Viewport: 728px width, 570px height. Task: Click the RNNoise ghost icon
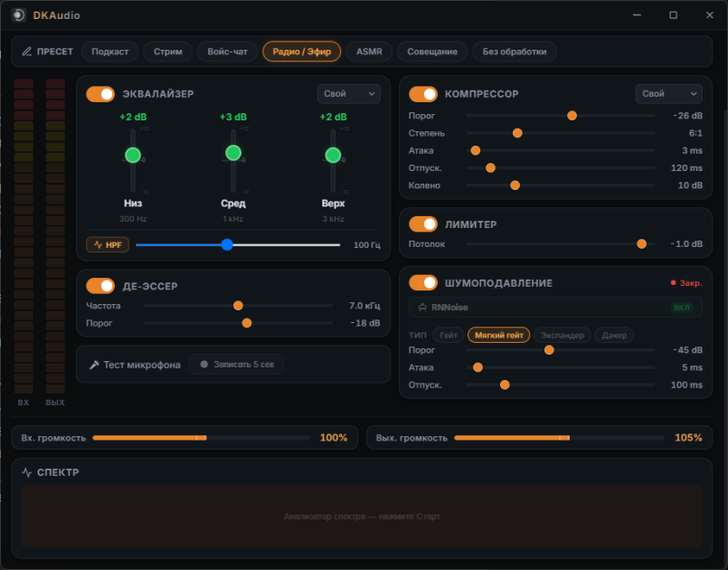tap(422, 307)
